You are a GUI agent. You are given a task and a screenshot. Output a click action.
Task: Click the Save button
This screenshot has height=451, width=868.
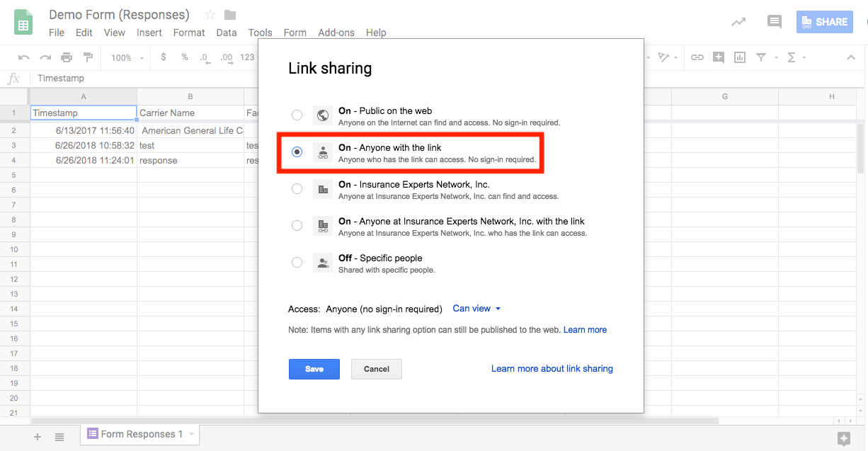[314, 369]
